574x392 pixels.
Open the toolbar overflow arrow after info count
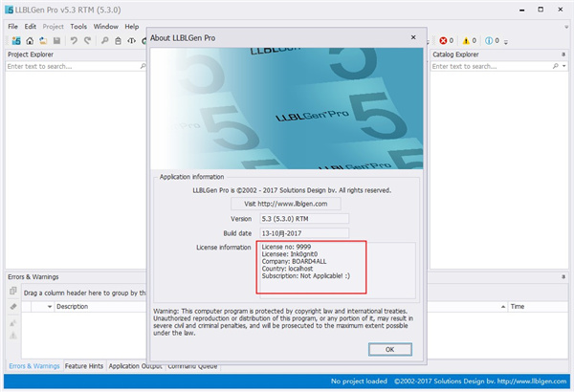click(506, 42)
